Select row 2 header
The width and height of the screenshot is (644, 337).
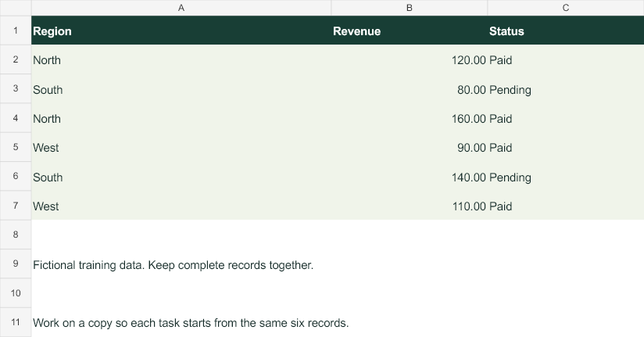click(x=16, y=59)
